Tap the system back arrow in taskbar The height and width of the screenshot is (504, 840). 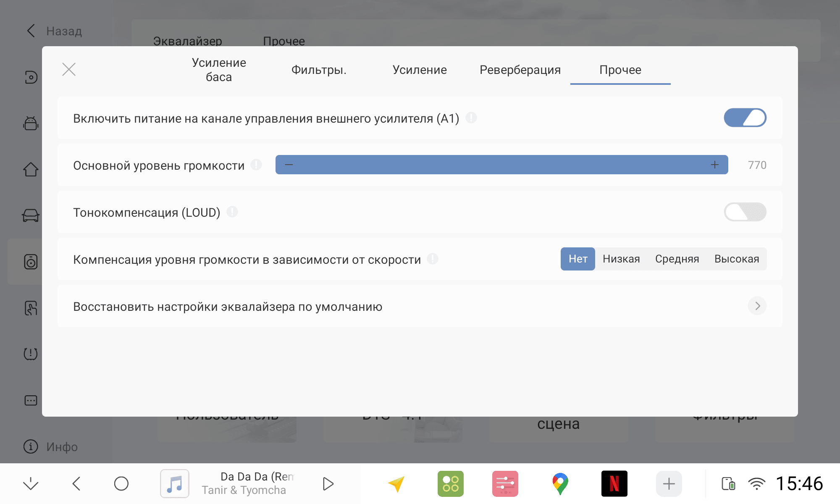click(x=76, y=484)
